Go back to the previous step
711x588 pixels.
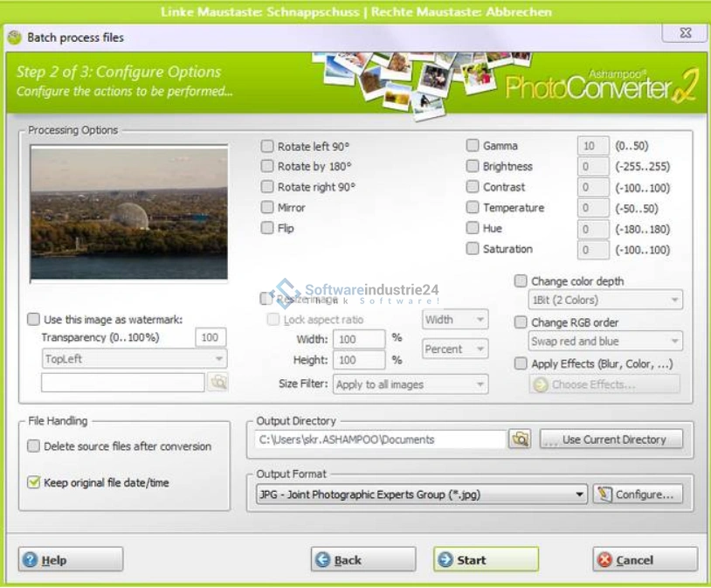click(x=362, y=560)
